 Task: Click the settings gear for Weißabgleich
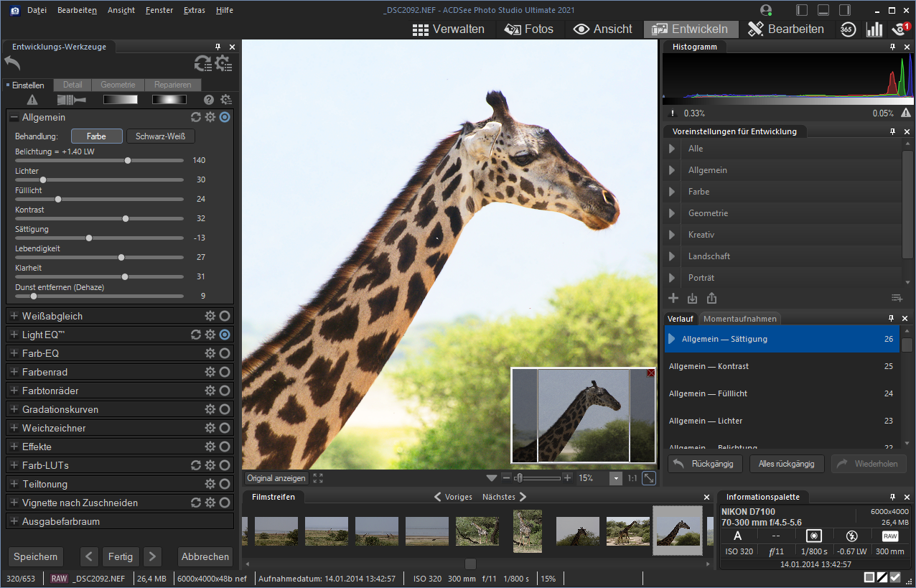coord(210,316)
